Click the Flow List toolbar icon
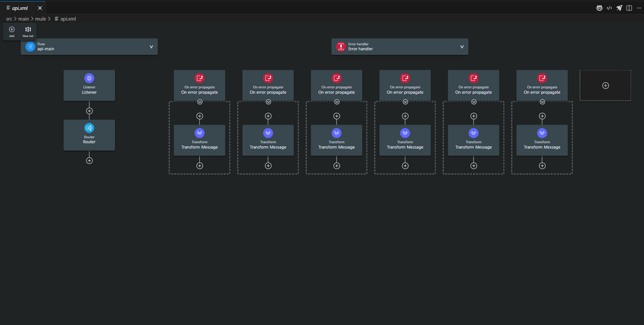 click(x=28, y=31)
